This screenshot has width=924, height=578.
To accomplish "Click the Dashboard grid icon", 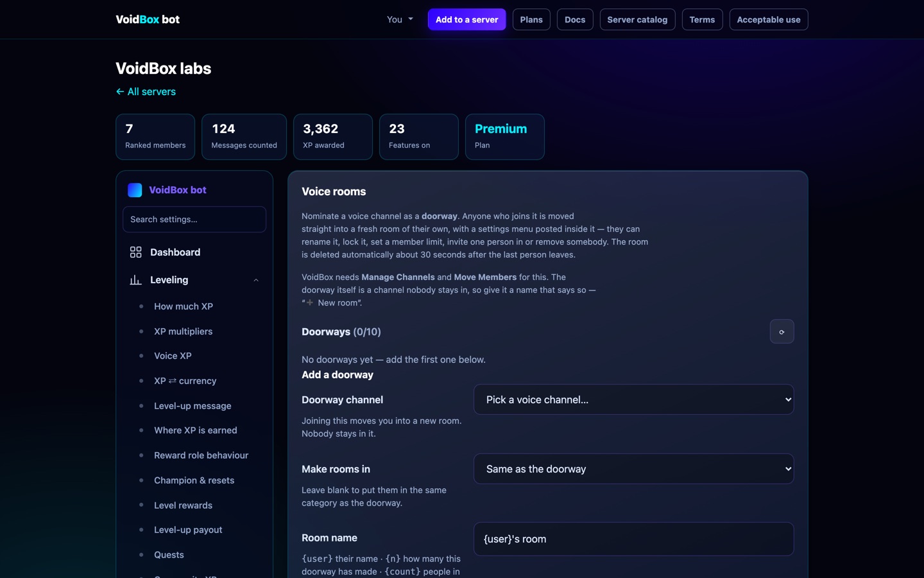I will (x=135, y=252).
